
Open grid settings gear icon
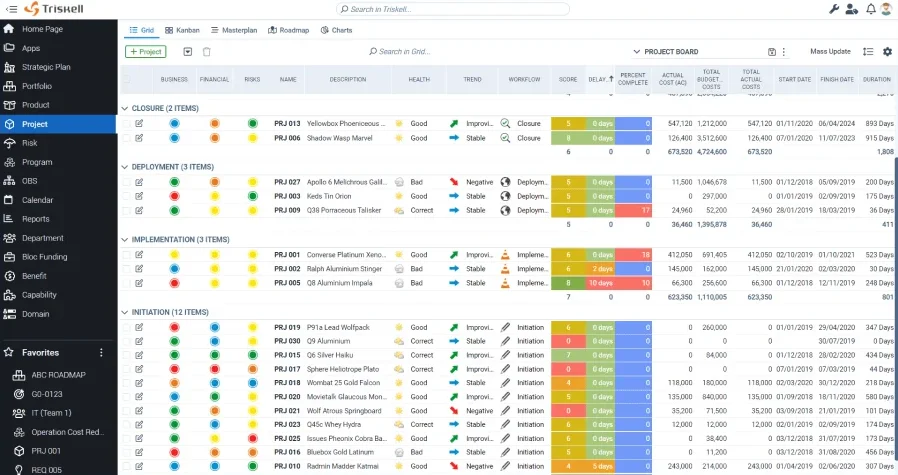point(887,52)
